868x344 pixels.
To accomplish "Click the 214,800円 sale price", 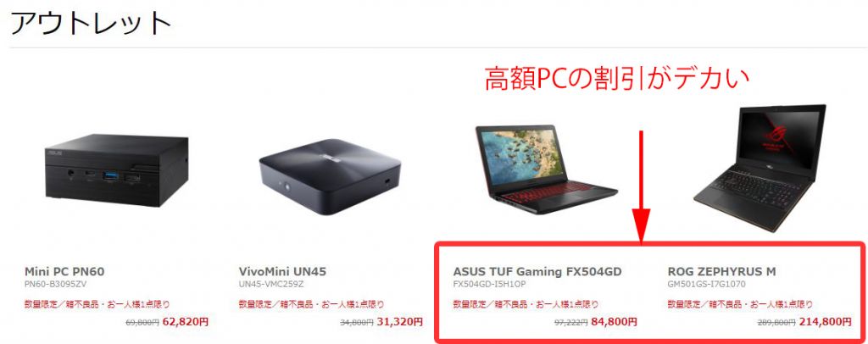I will [826, 321].
